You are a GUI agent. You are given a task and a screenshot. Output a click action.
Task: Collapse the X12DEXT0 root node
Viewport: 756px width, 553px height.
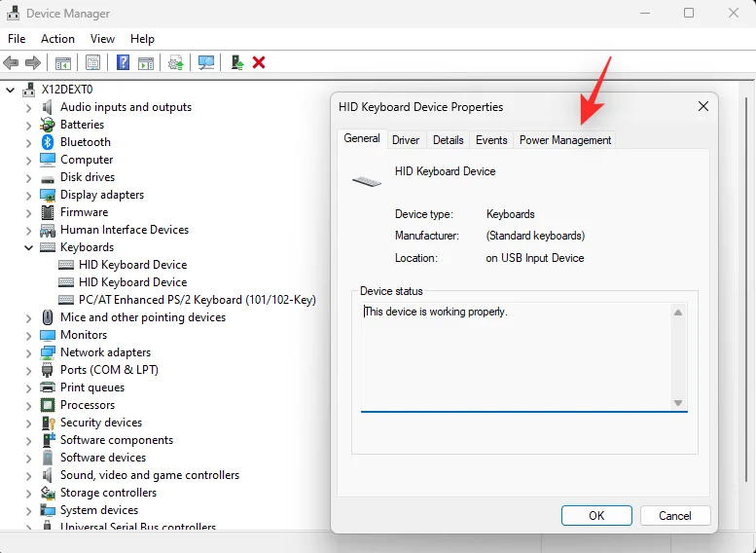(x=11, y=90)
